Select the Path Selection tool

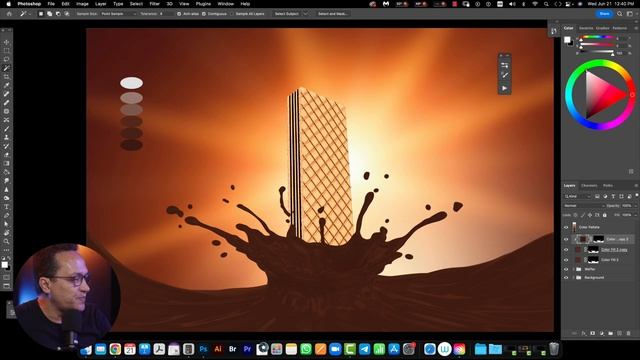click(x=7, y=224)
